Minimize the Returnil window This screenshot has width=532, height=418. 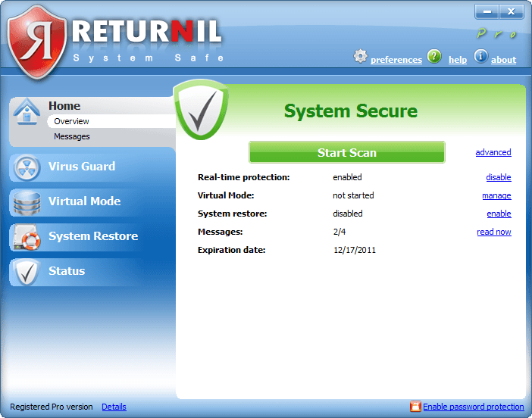(487, 12)
